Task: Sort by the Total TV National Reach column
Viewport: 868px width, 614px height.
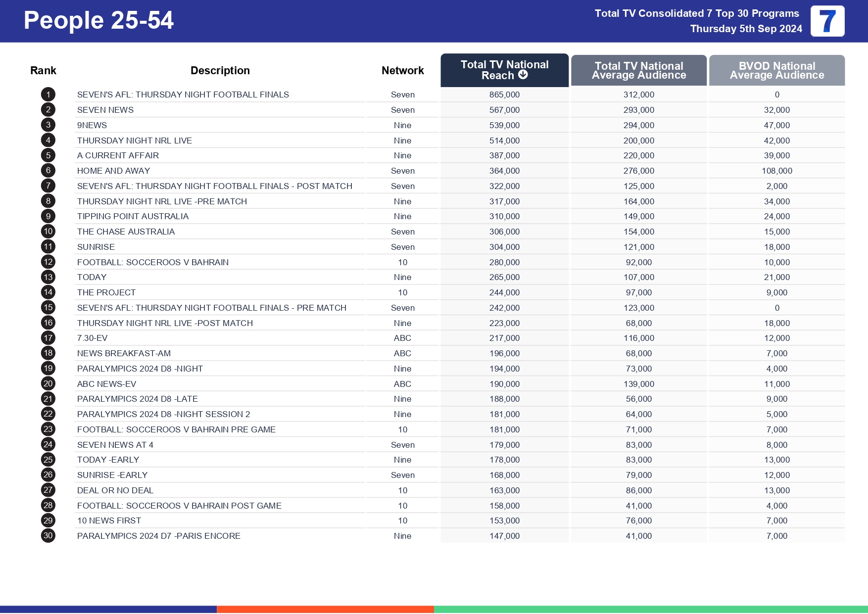Action: pyautogui.click(x=504, y=70)
